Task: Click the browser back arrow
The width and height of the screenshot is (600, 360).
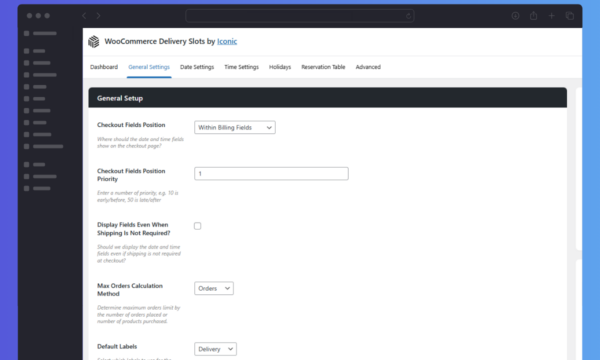Action: [x=84, y=16]
